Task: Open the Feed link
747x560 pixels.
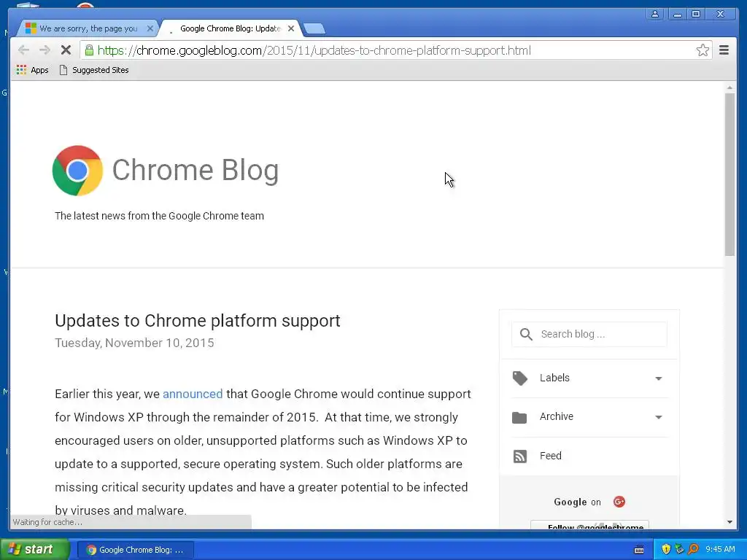Action: click(x=550, y=456)
